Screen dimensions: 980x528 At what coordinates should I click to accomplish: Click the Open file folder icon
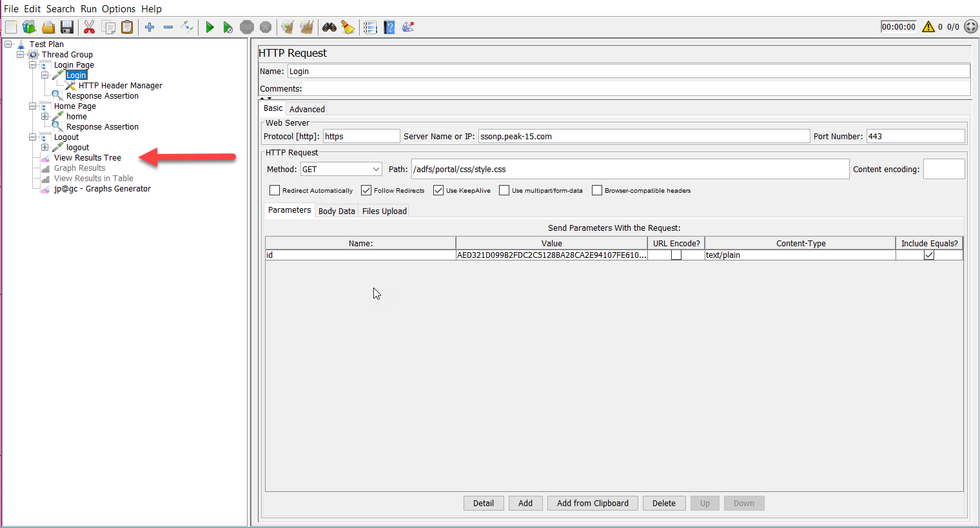pos(48,27)
